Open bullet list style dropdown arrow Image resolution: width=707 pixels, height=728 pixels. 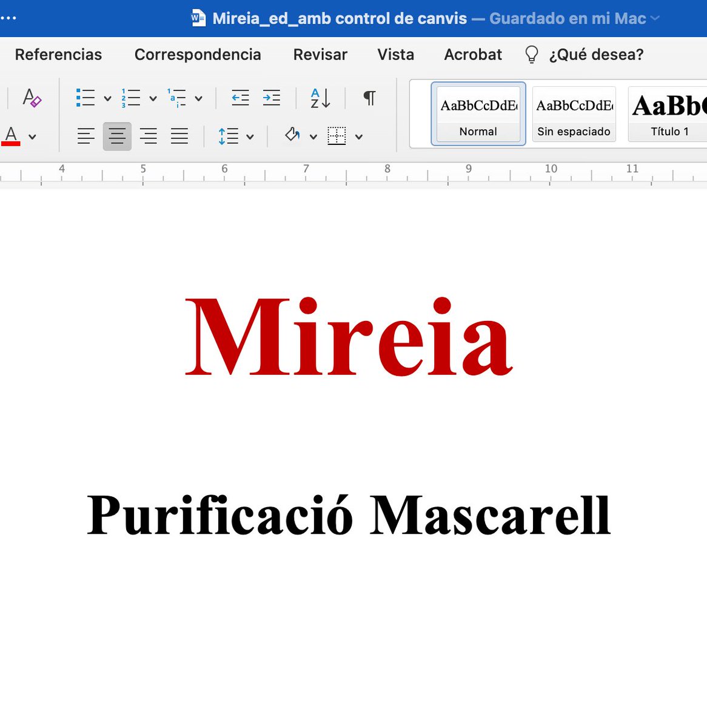(x=107, y=98)
